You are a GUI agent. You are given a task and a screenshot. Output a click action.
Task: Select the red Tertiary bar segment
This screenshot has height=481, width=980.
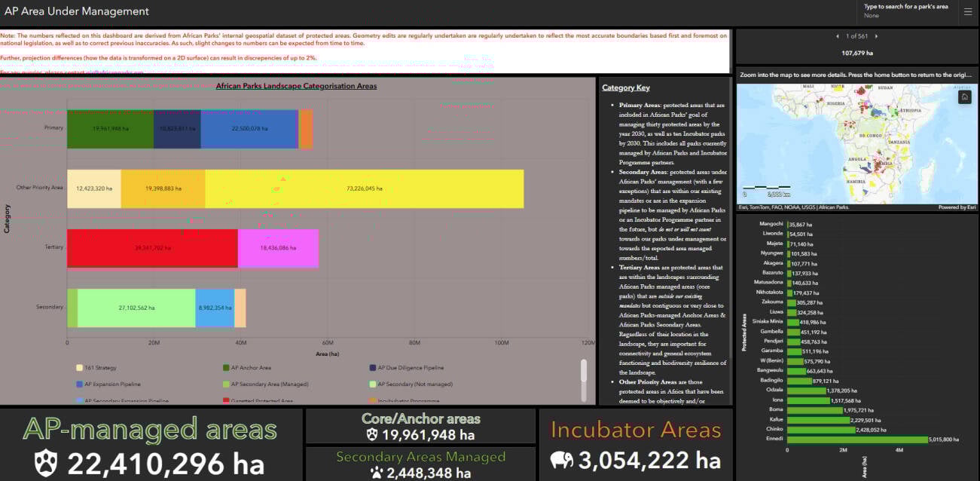(x=152, y=248)
